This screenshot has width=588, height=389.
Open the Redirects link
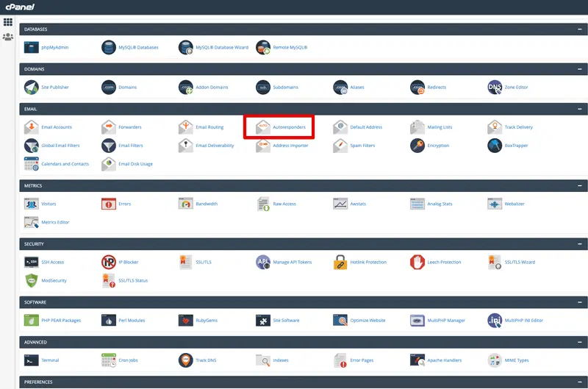click(x=437, y=87)
